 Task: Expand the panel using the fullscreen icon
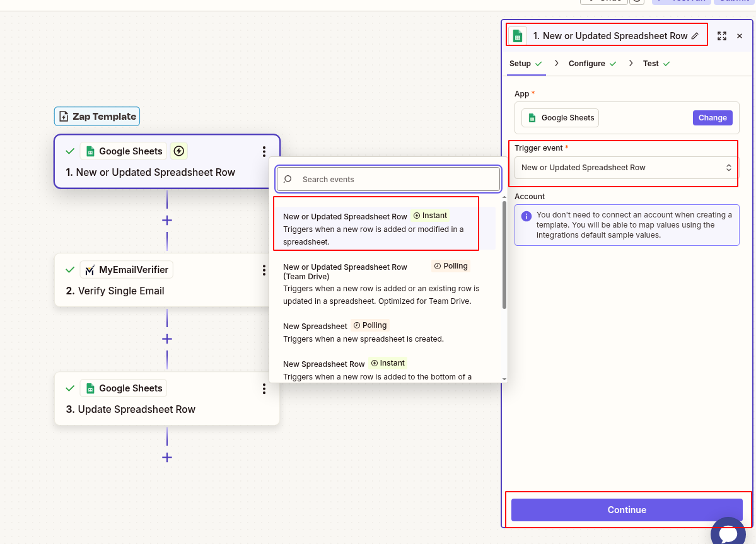pyautogui.click(x=721, y=35)
